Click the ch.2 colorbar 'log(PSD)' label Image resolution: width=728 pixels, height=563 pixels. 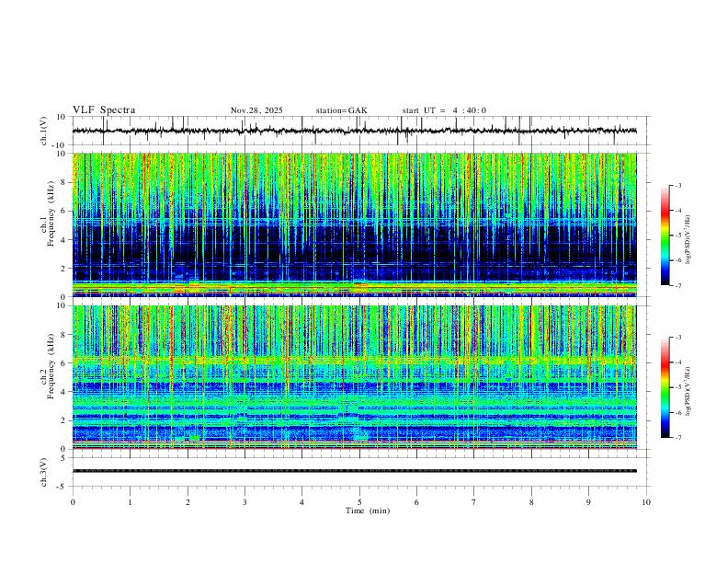pos(688,391)
